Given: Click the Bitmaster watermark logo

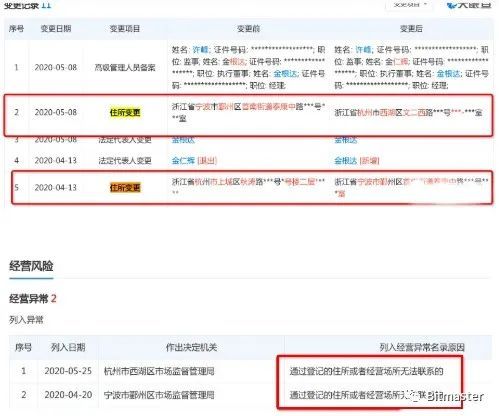Looking at the screenshot, I should [448, 396].
